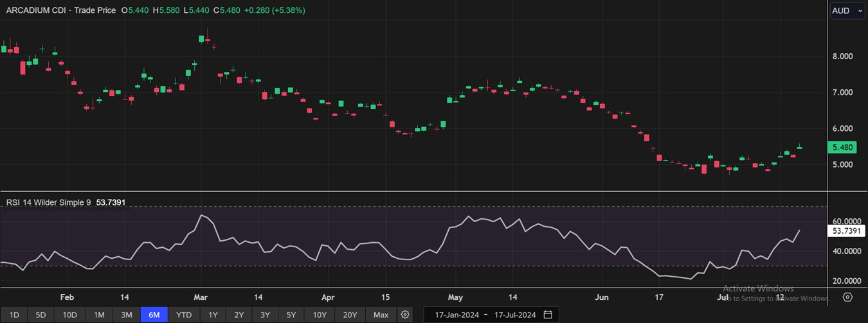The width and height of the screenshot is (868, 323).
Task: Select the active 6M range button
Action: coord(154,315)
